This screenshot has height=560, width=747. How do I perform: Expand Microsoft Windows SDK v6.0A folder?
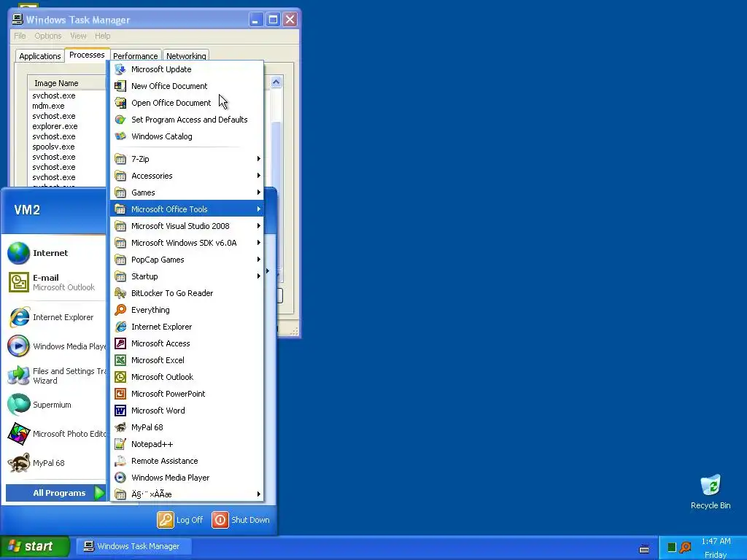pos(186,243)
